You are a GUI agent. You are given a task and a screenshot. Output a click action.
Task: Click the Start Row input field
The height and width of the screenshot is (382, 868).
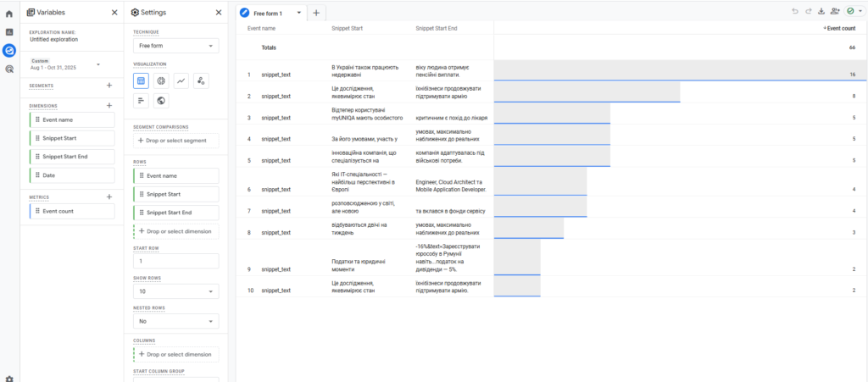[175, 262]
